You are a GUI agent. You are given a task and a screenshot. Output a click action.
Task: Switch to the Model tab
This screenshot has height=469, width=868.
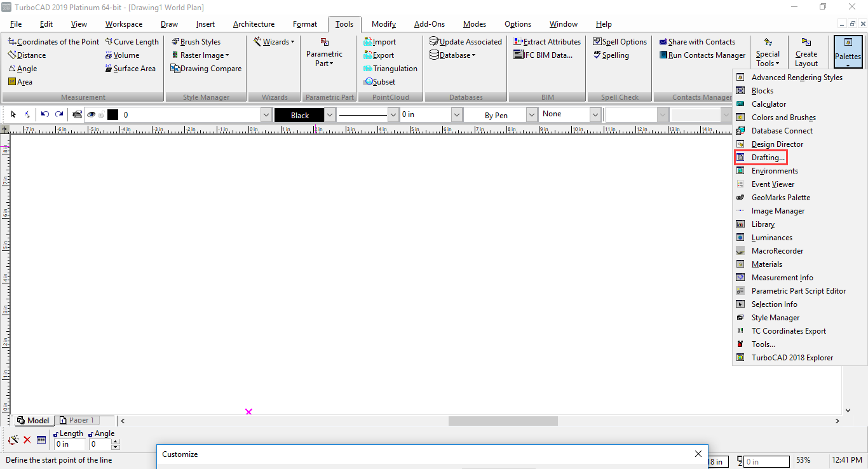click(x=33, y=420)
